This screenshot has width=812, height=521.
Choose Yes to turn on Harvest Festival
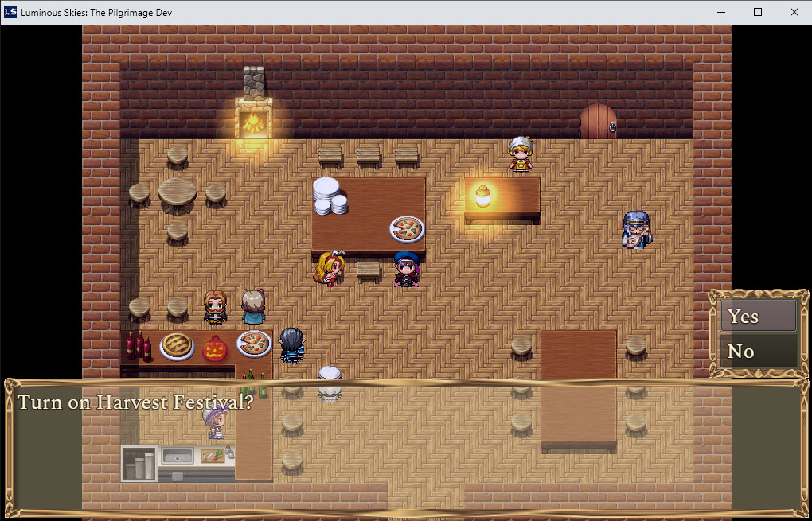(x=758, y=316)
